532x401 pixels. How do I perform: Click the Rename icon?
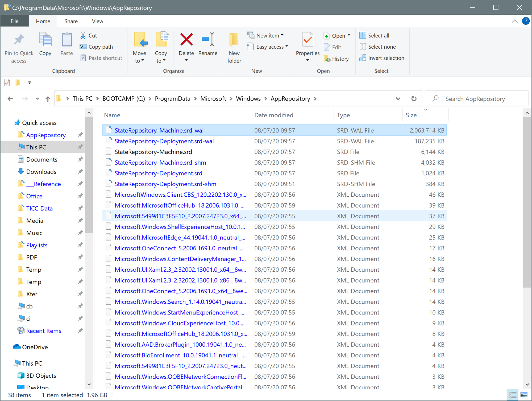click(x=208, y=39)
